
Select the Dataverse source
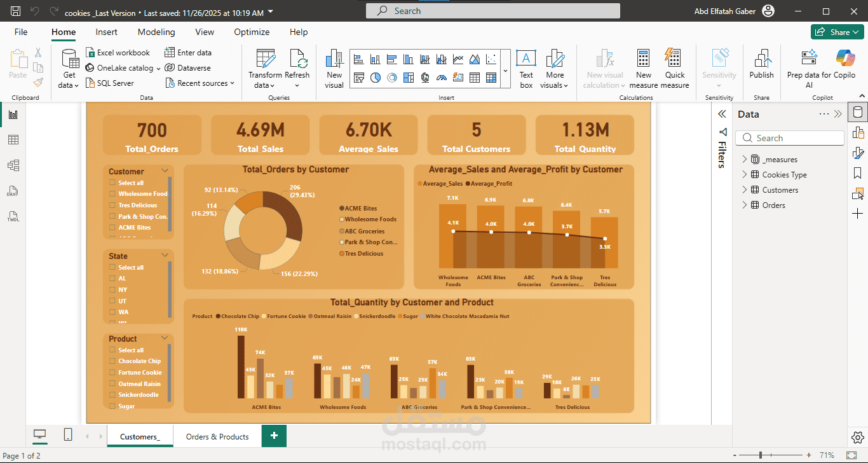[x=187, y=68]
